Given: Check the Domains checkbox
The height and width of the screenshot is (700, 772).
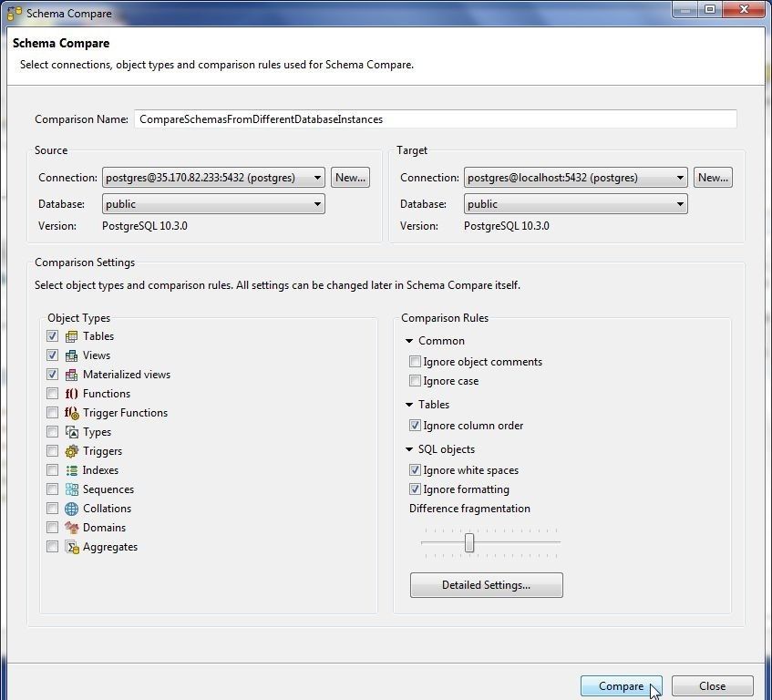Looking at the screenshot, I should click(52, 528).
